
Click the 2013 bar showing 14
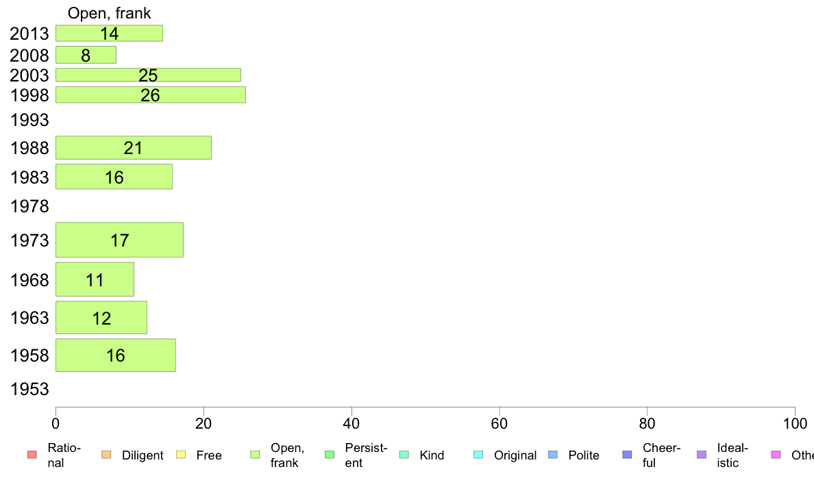pos(109,34)
